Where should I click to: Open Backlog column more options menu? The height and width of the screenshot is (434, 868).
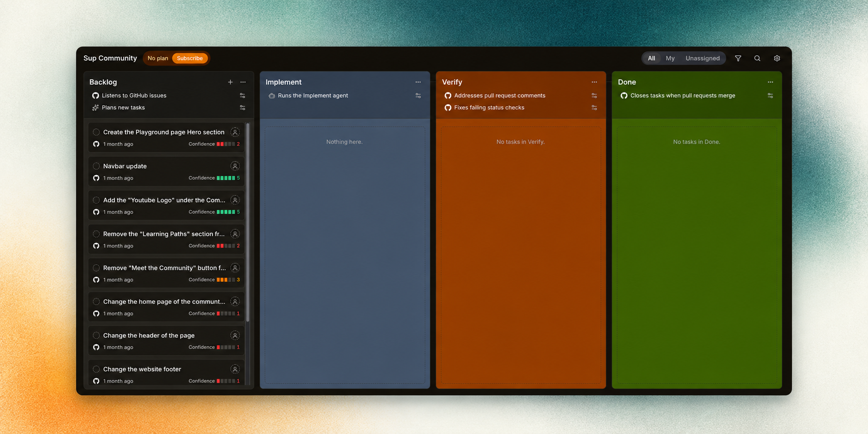243,82
